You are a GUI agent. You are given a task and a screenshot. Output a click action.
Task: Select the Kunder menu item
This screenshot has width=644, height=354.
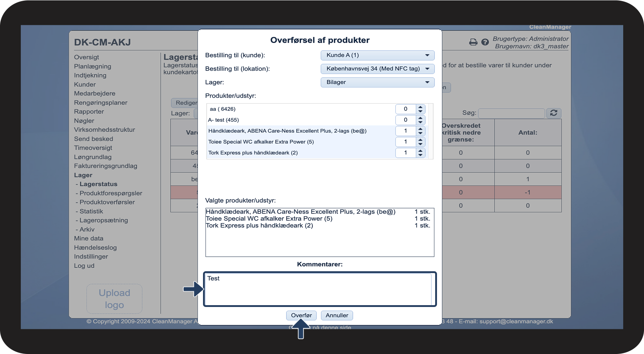[x=85, y=84]
